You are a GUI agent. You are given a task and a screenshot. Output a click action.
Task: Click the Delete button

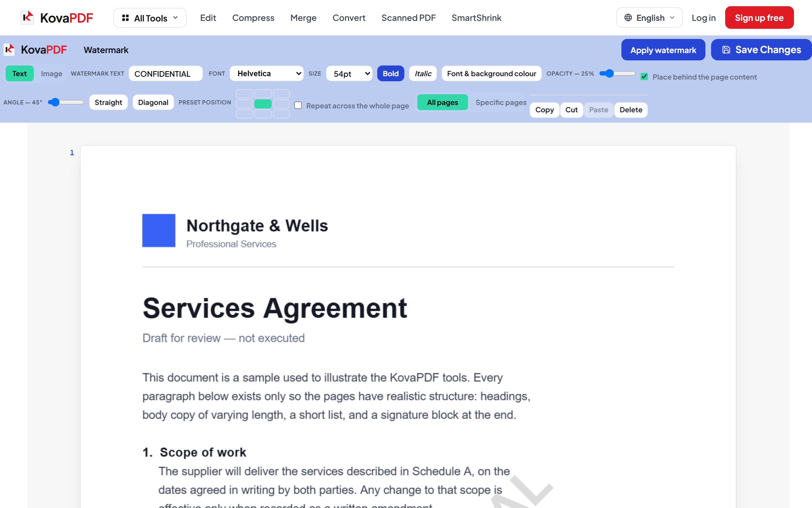tap(631, 110)
